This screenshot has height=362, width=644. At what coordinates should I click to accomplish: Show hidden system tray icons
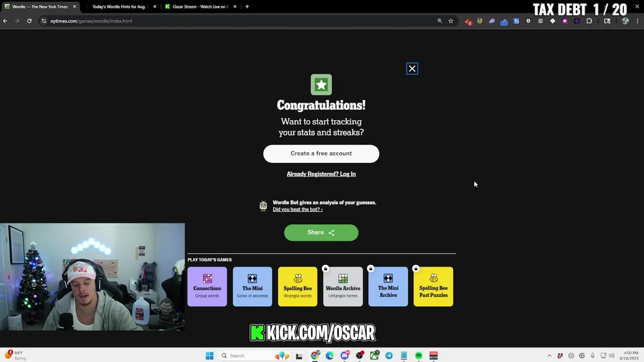(549, 356)
